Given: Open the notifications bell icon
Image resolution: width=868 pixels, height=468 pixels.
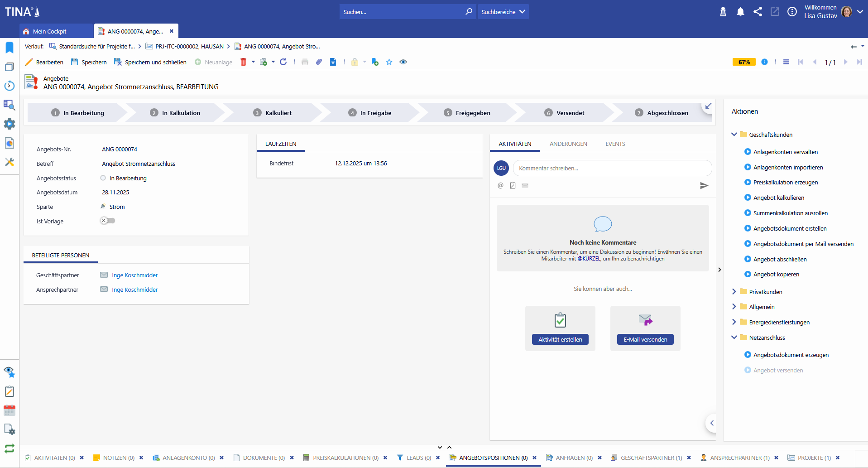Looking at the screenshot, I should (x=740, y=12).
